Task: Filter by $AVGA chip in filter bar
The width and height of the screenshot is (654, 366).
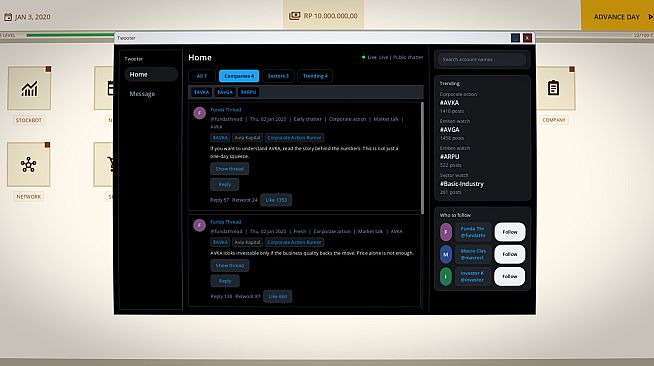Action: coord(225,92)
